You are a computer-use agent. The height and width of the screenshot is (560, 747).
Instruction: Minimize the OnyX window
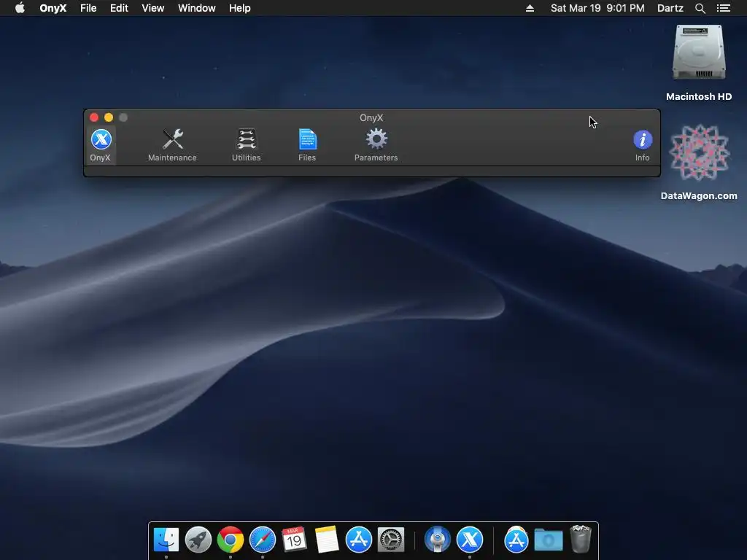click(x=109, y=117)
